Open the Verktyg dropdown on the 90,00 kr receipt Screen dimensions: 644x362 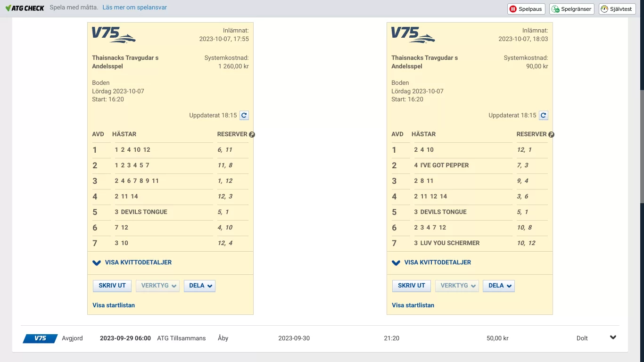click(457, 286)
